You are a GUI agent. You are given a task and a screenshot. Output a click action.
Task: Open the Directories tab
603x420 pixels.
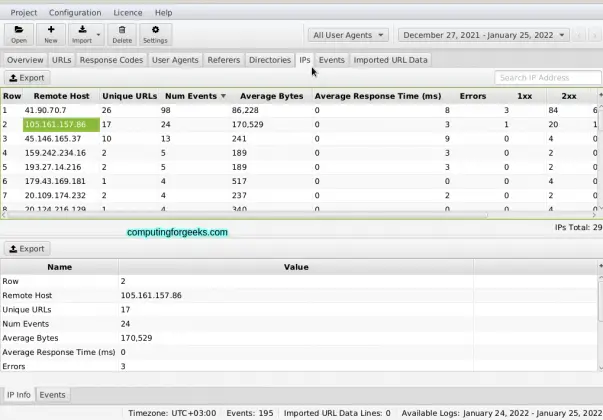pos(269,60)
